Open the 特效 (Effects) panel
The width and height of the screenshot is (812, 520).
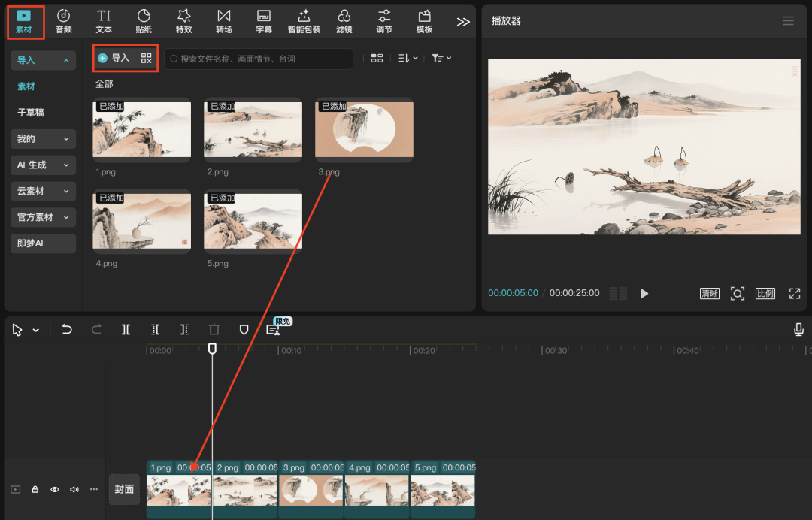(183, 21)
